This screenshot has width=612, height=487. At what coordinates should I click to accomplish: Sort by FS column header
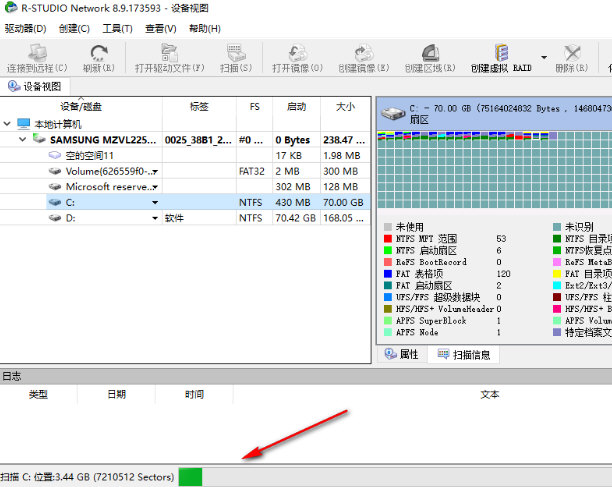coord(254,107)
